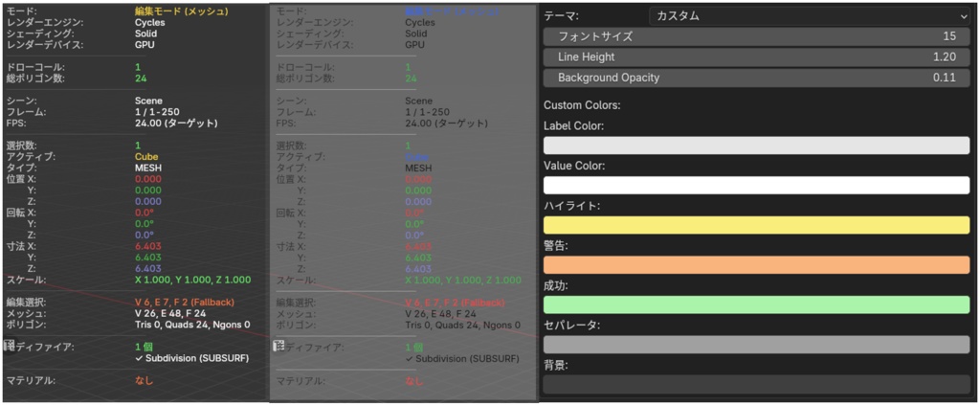The height and width of the screenshot is (405, 980).
Task: Click the 'Custom Colors:' heading text
Action: pos(582,105)
